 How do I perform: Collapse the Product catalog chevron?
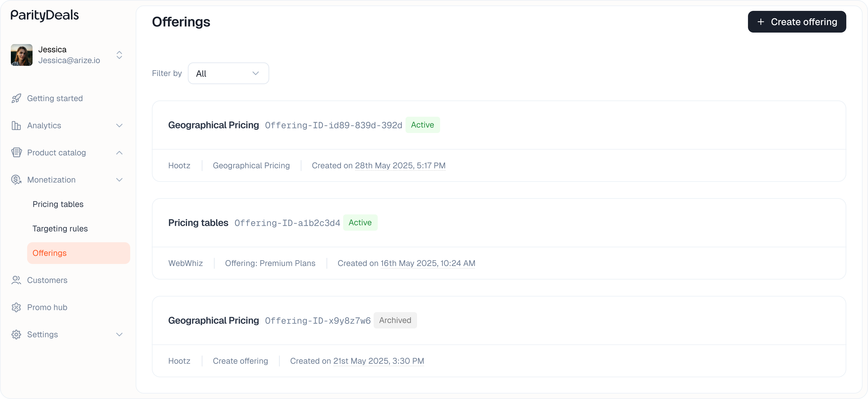click(x=119, y=152)
